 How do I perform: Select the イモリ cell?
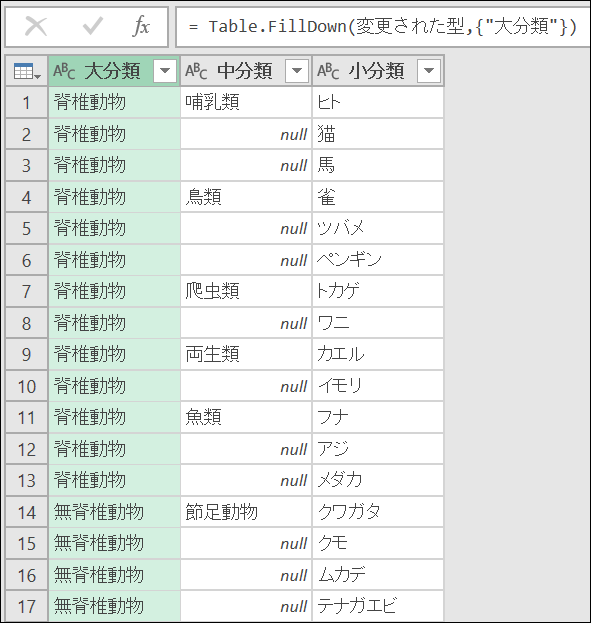[x=378, y=386]
